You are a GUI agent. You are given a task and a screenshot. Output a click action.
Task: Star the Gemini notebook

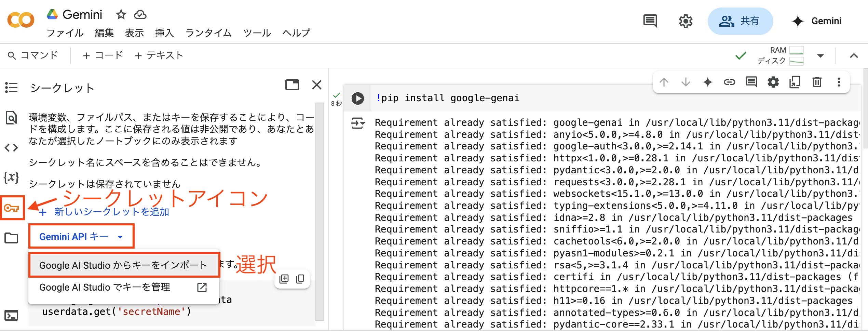[x=121, y=15]
